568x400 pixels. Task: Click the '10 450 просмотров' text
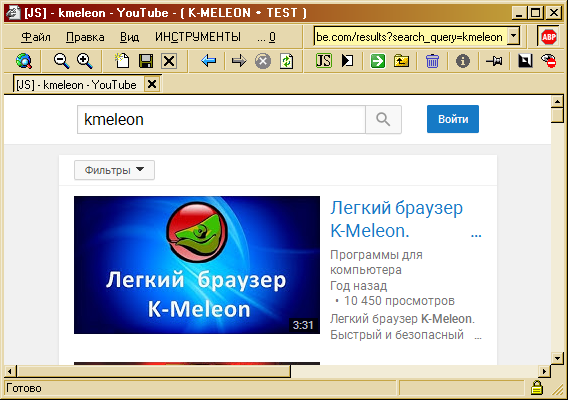(x=399, y=301)
